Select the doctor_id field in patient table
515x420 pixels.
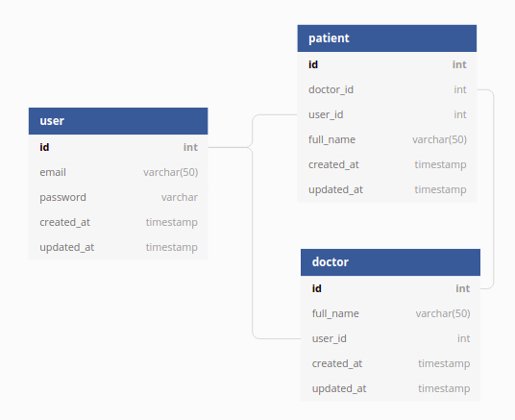[x=387, y=89]
